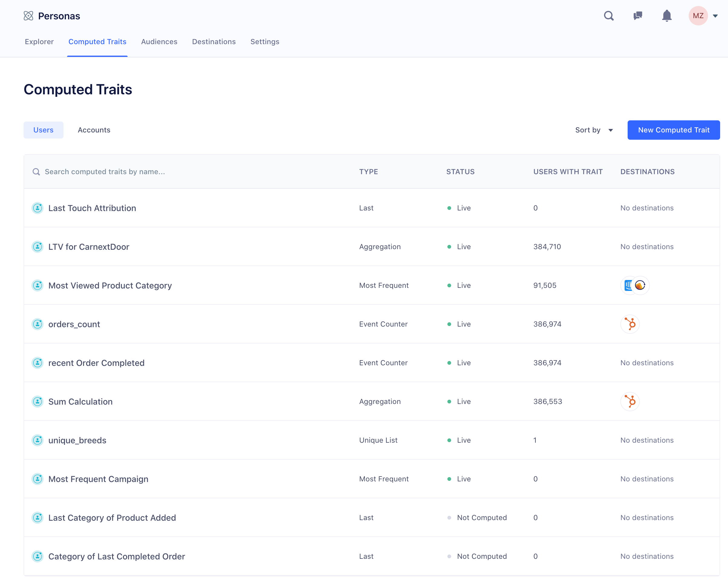
Task: Open unique_breeds trait row
Action: point(77,440)
